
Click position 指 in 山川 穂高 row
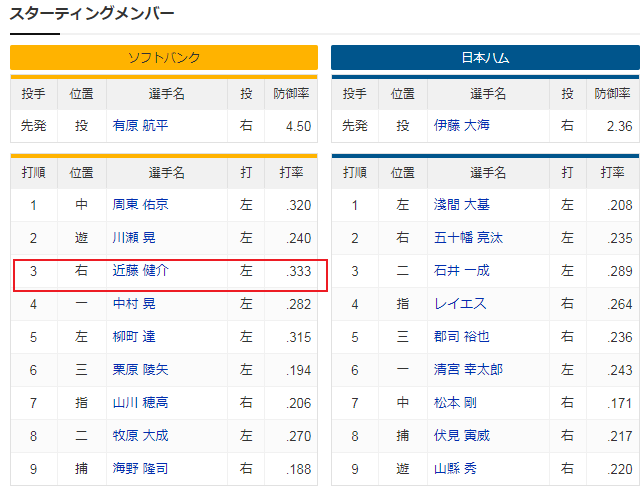[x=81, y=403]
